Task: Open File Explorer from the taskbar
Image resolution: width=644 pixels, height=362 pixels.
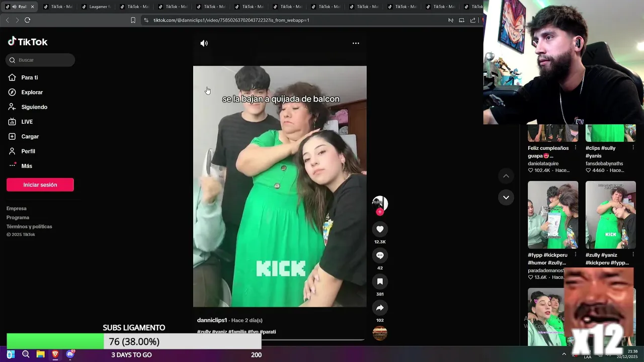Action: [40, 354]
